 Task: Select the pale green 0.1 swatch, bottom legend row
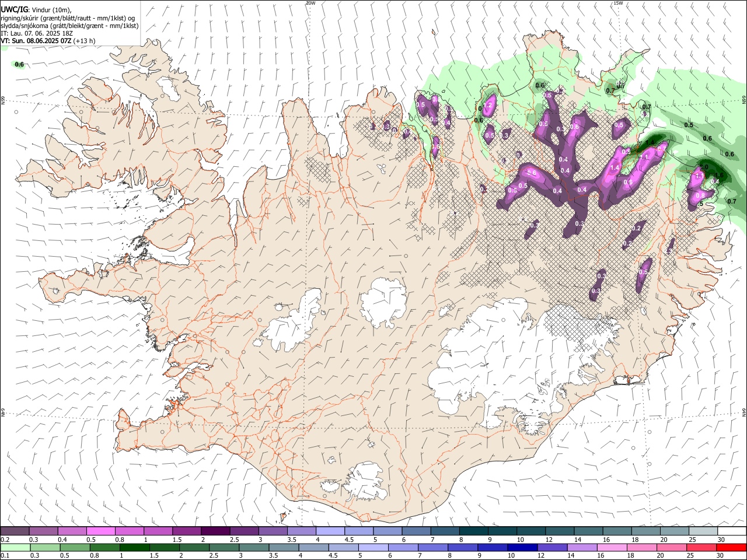pyautogui.click(x=15, y=548)
